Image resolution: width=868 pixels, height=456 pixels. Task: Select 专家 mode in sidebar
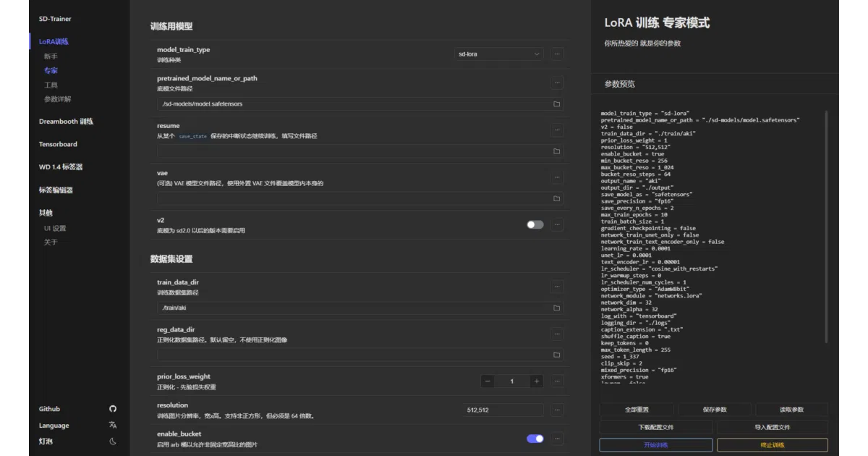pos(51,71)
